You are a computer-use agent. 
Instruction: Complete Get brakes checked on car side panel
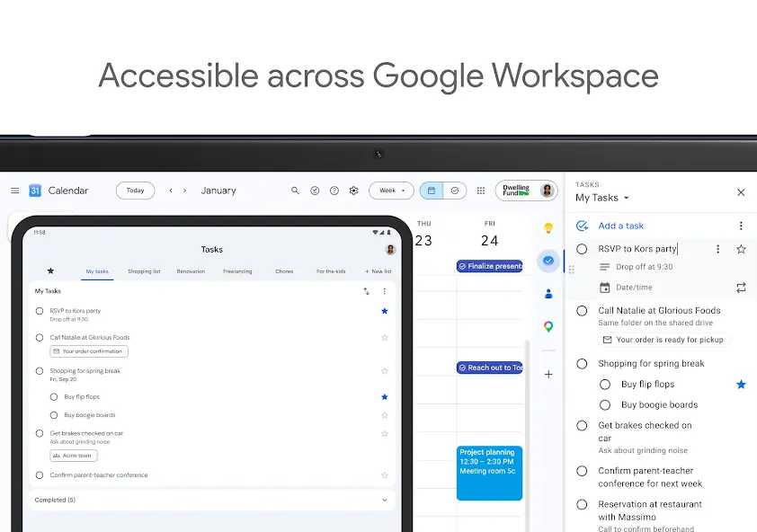click(x=582, y=426)
